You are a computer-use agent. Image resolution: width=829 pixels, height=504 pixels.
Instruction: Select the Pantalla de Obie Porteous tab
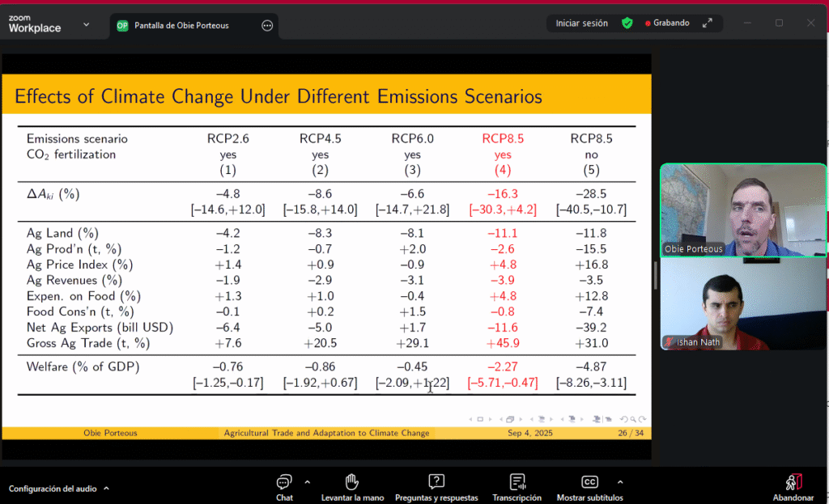point(181,25)
